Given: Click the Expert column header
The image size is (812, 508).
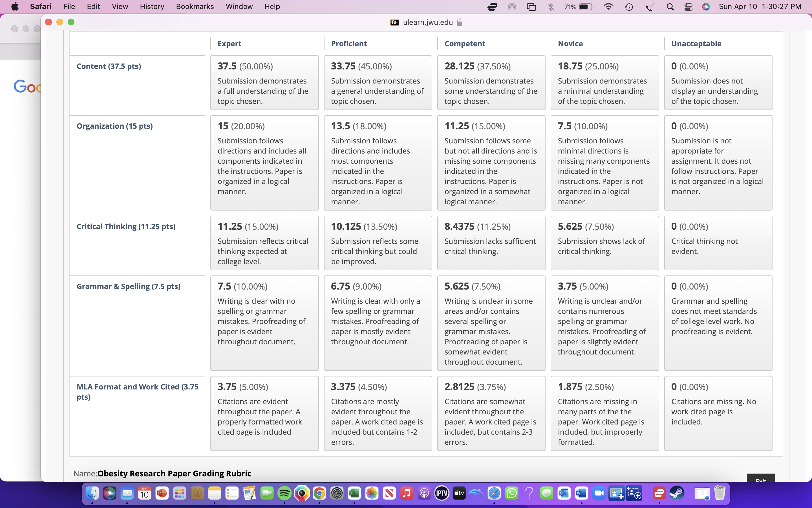Looking at the screenshot, I should click(230, 44).
